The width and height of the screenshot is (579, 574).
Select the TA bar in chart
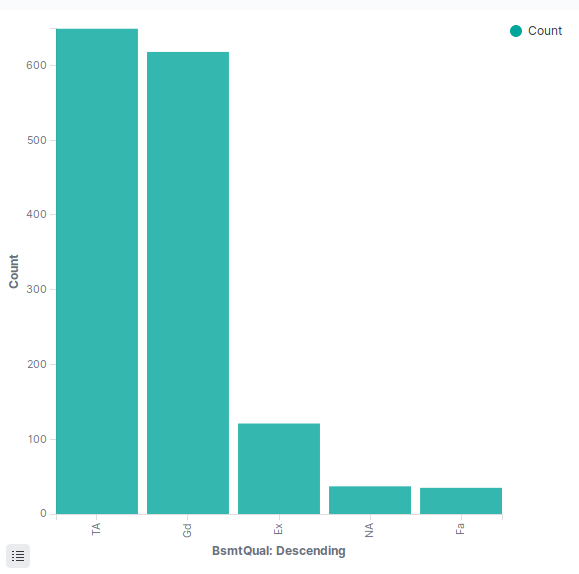(97, 271)
